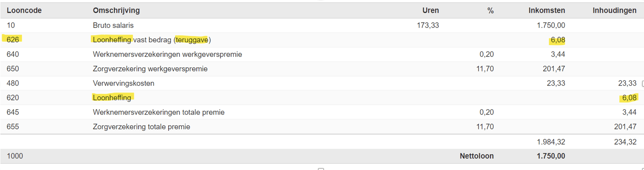The image size is (644, 170).
Task: Click the Inhoudingen column header
Action: [x=614, y=10]
